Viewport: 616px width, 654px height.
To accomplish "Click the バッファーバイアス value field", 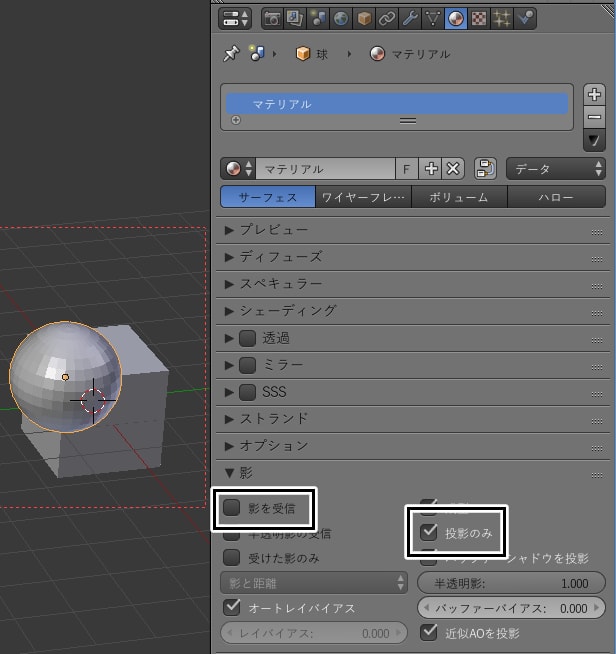I will click(511, 608).
